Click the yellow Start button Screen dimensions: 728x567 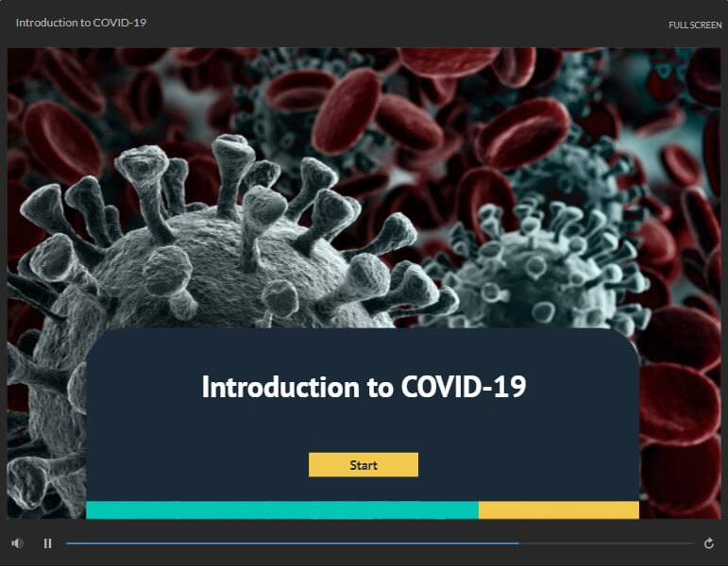click(364, 464)
